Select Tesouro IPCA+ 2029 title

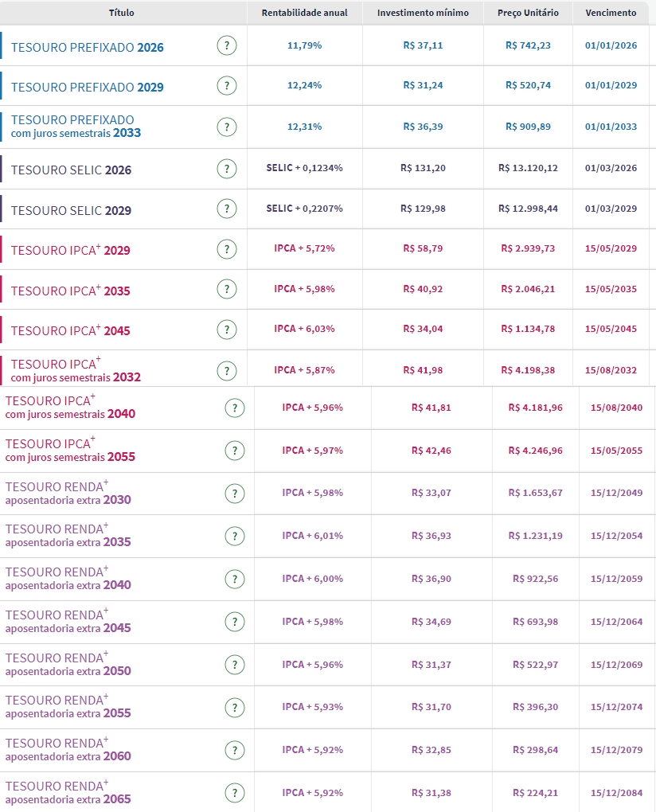(x=71, y=250)
